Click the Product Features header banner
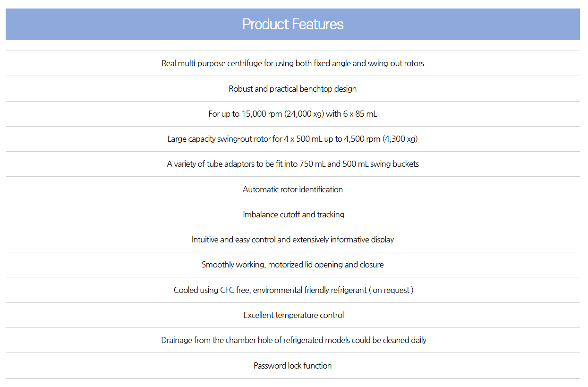The image size is (588, 387). click(x=293, y=24)
